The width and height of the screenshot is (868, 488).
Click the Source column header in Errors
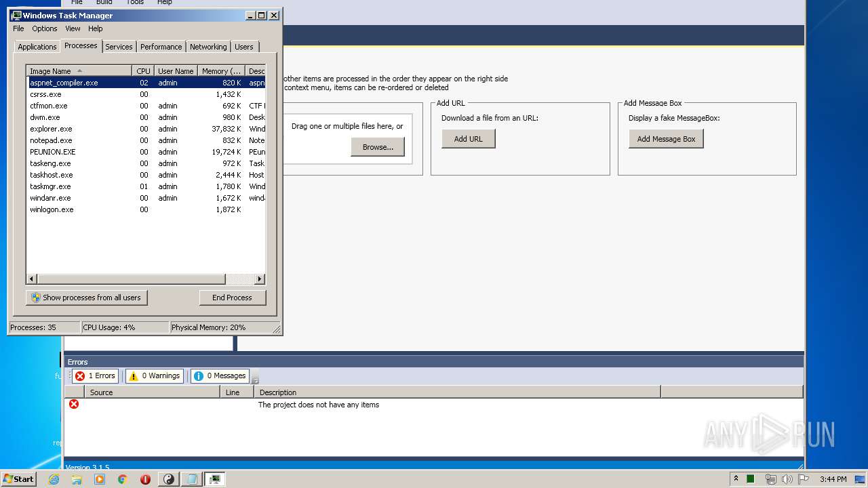click(x=152, y=392)
